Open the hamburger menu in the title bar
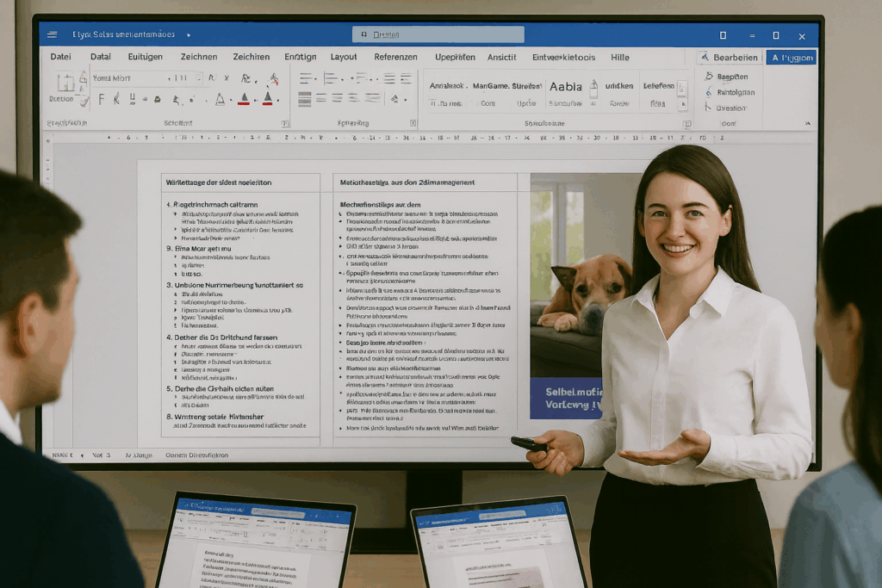This screenshot has width=882, height=588. (x=53, y=34)
